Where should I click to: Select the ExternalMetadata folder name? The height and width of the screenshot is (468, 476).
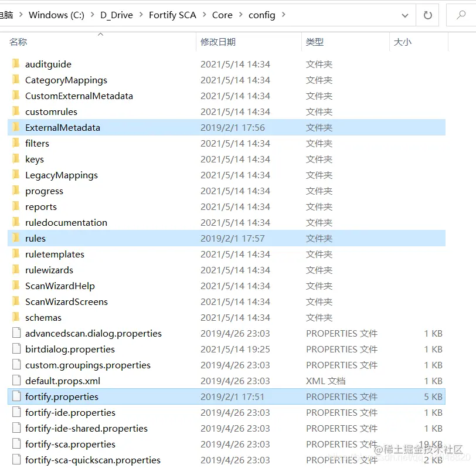coord(63,127)
